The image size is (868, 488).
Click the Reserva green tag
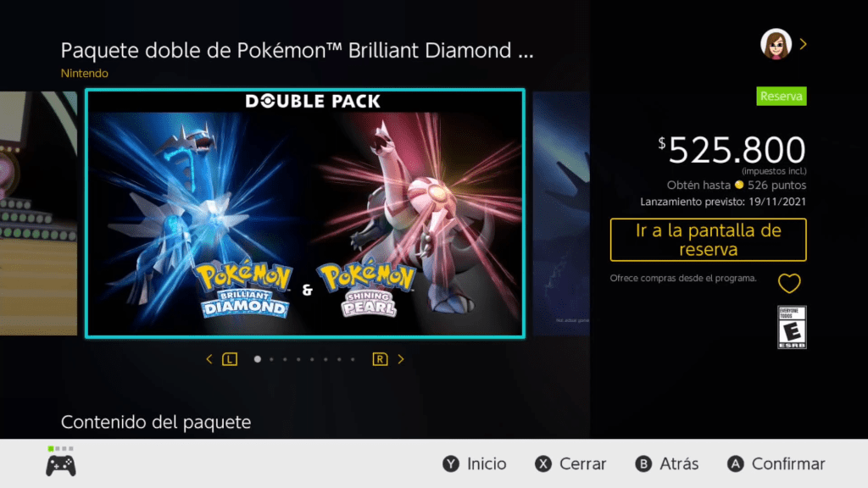click(781, 97)
